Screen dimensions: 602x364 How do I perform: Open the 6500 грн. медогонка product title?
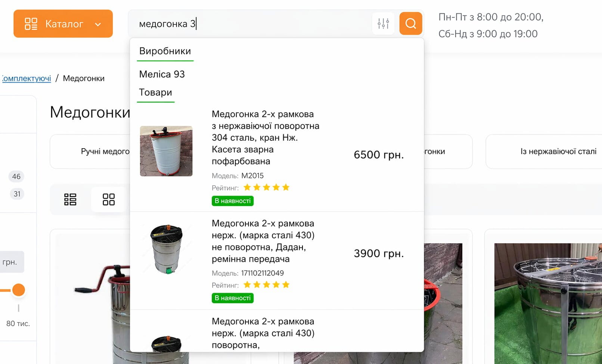265,137
